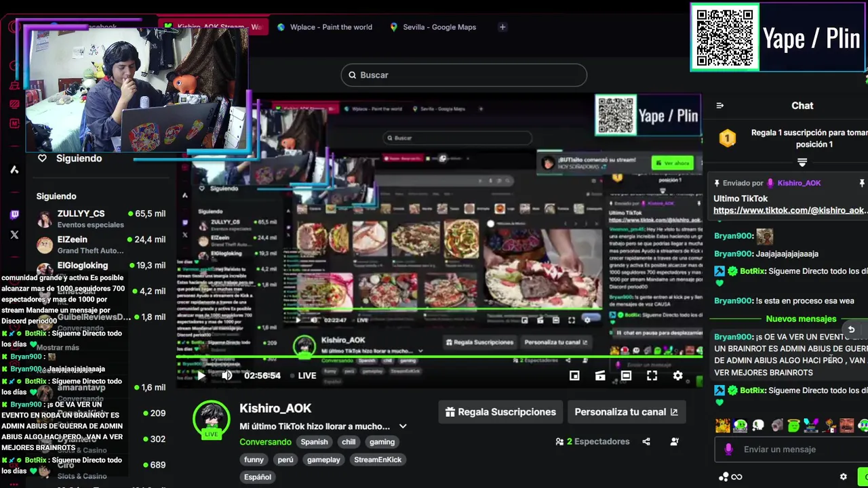This screenshot has width=868, height=488.
Task: Toggle the mini player icon
Action: pos(574,375)
